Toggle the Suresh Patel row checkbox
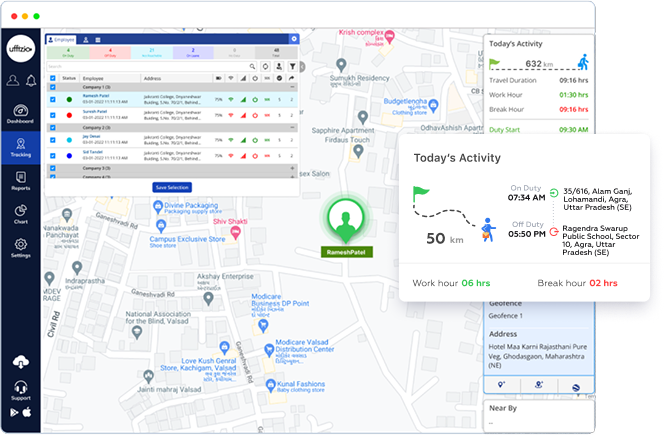665x436 pixels. (53, 114)
